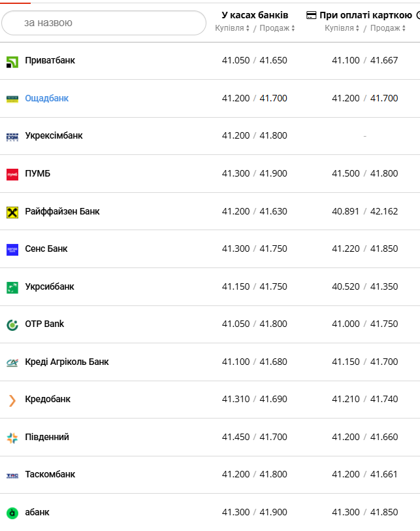Sort bank cash desks by Продаж

click(x=277, y=28)
